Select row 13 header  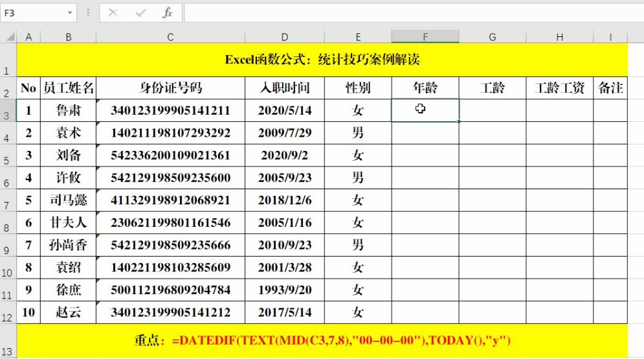click(8, 341)
